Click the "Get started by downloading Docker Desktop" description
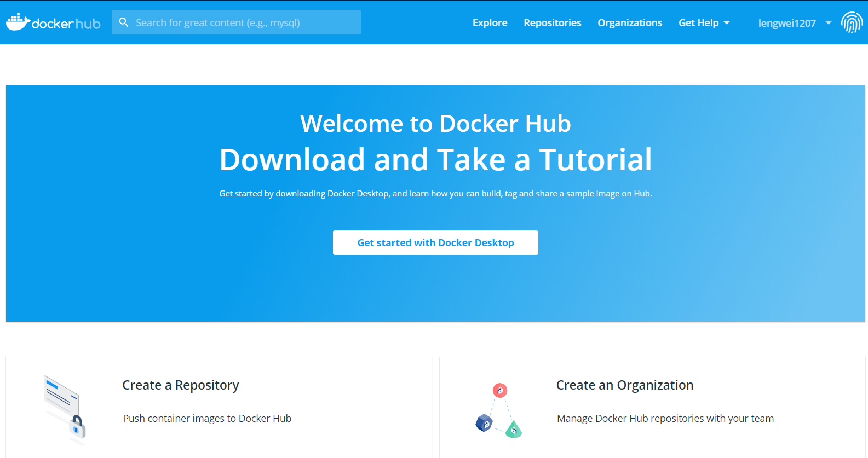The height and width of the screenshot is (458, 868). click(435, 194)
